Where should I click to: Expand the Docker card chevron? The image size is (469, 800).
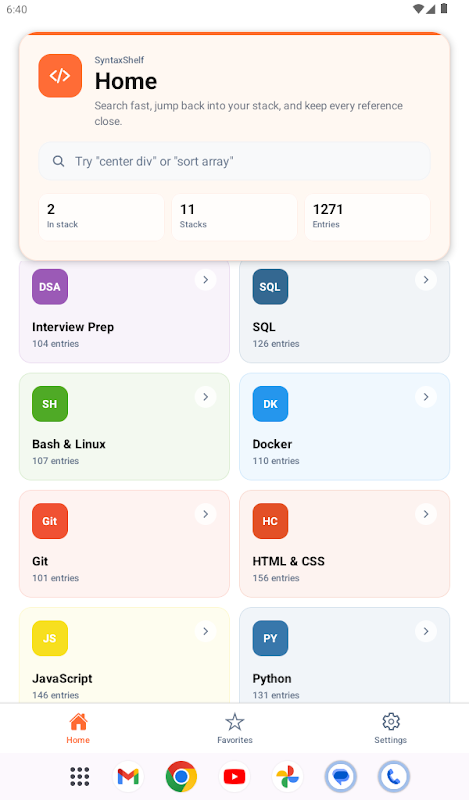[x=426, y=397]
